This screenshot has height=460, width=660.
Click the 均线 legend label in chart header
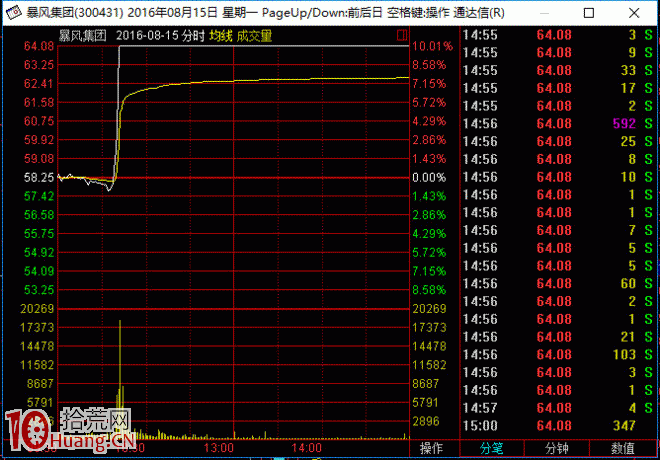click(221, 36)
